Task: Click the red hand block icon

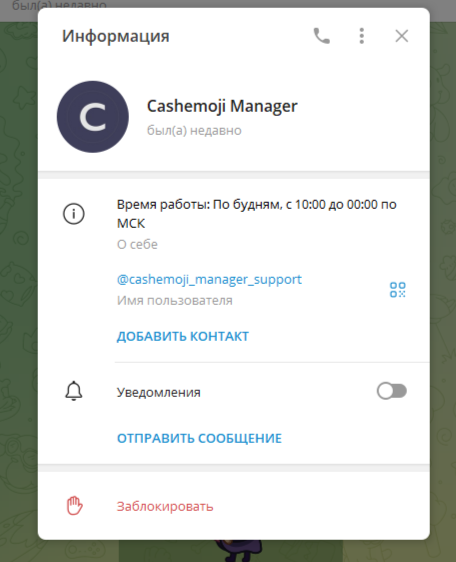Action: tap(74, 506)
